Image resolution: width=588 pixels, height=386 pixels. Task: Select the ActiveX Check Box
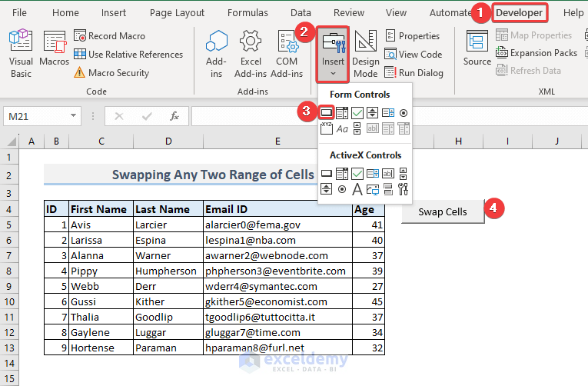click(x=357, y=173)
